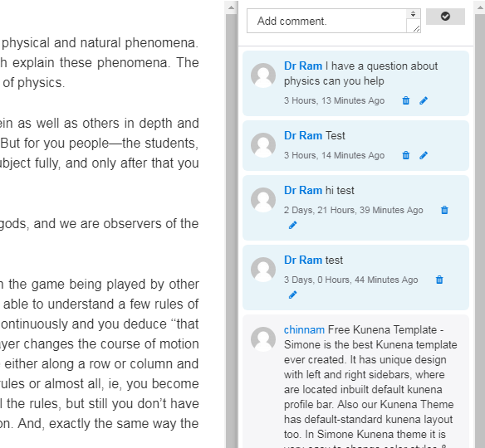Edit the physics question comment
The image size is (485, 448).
click(424, 100)
